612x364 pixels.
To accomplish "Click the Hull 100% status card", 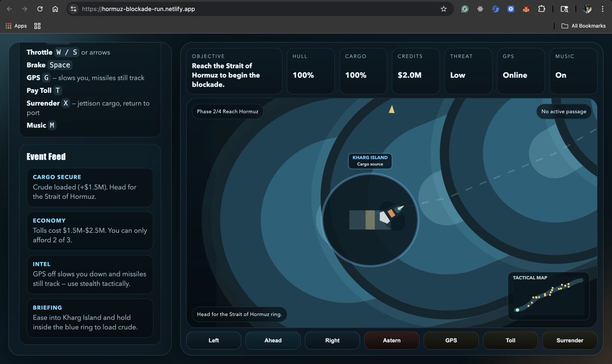I will pyautogui.click(x=311, y=71).
